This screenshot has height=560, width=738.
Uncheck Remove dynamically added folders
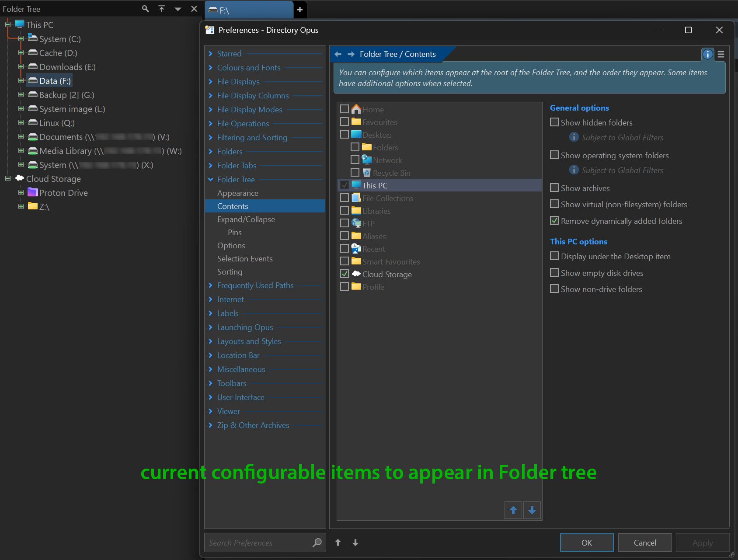[554, 221]
